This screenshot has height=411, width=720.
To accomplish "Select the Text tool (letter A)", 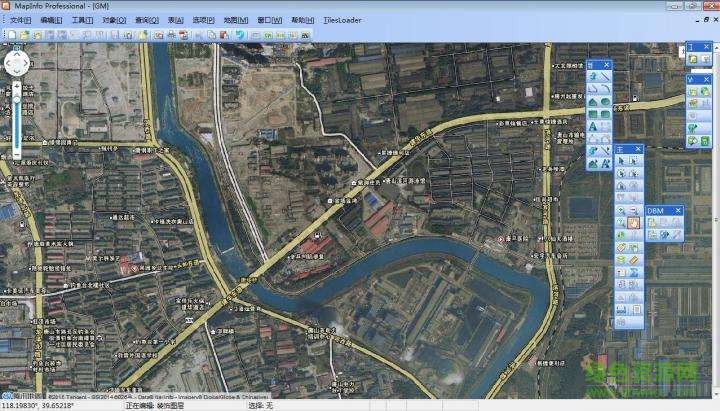I will click(593, 126).
